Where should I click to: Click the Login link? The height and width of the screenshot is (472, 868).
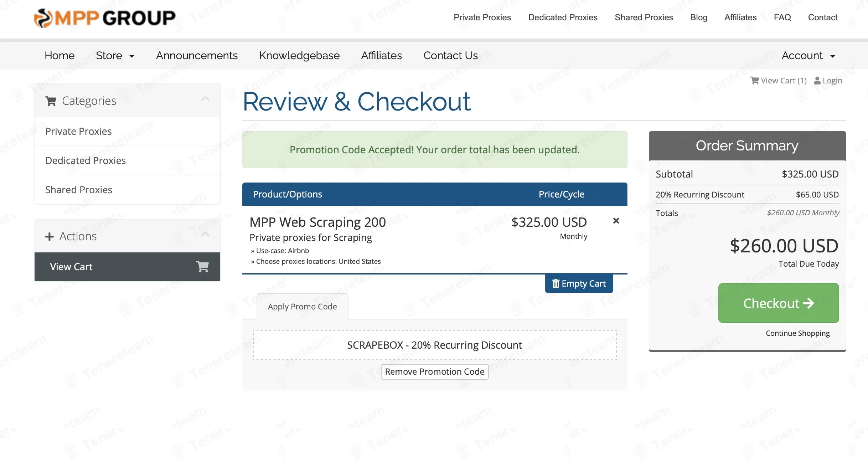(828, 81)
